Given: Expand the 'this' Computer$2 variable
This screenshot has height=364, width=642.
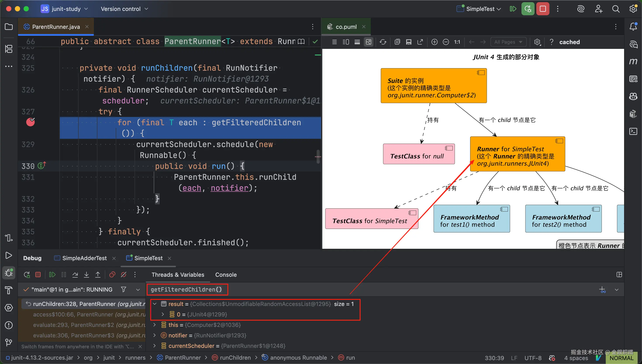Looking at the screenshot, I should click(155, 325).
